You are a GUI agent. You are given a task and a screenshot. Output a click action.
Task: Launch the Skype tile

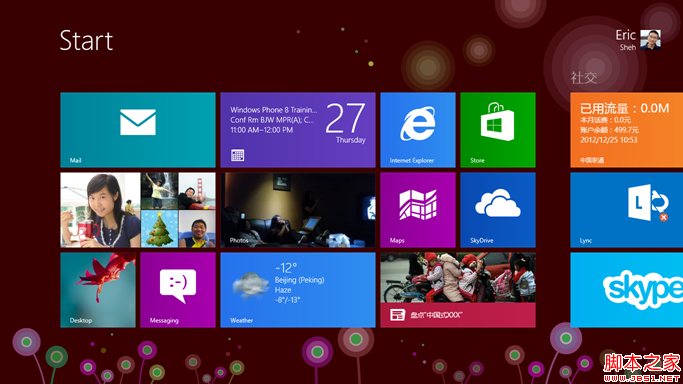(x=627, y=290)
